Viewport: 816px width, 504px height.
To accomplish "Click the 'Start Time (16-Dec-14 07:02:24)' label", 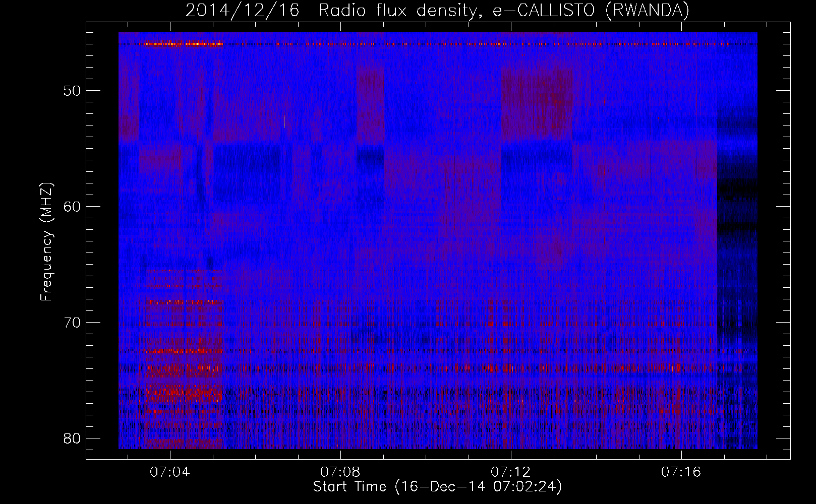I will pyautogui.click(x=437, y=487).
